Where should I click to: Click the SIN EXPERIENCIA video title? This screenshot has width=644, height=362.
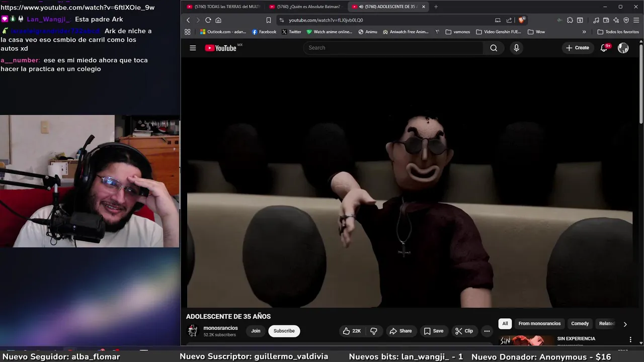(x=576, y=339)
